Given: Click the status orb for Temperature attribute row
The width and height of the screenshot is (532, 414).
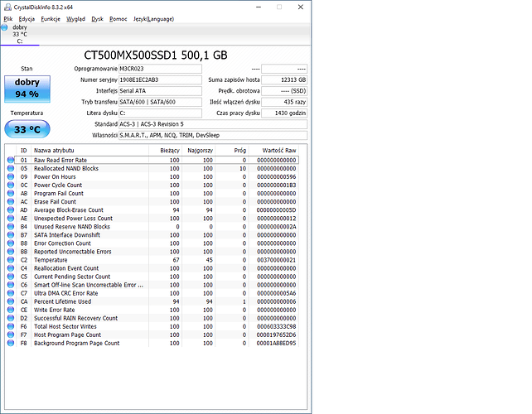Looking at the screenshot, I should [x=11, y=260].
